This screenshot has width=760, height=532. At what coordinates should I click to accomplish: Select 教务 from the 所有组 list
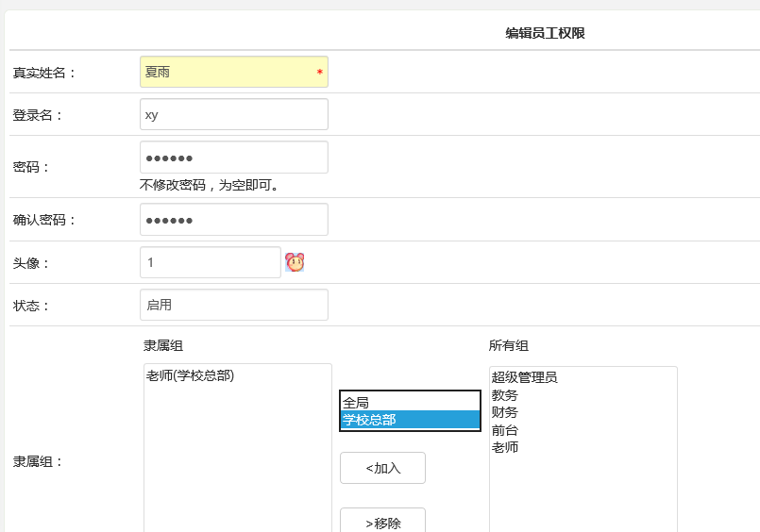[505, 395]
